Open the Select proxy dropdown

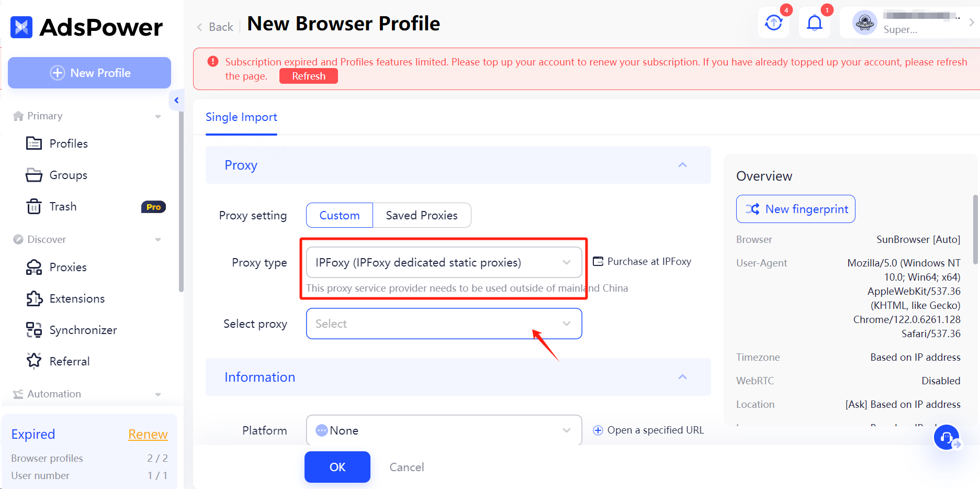click(444, 324)
